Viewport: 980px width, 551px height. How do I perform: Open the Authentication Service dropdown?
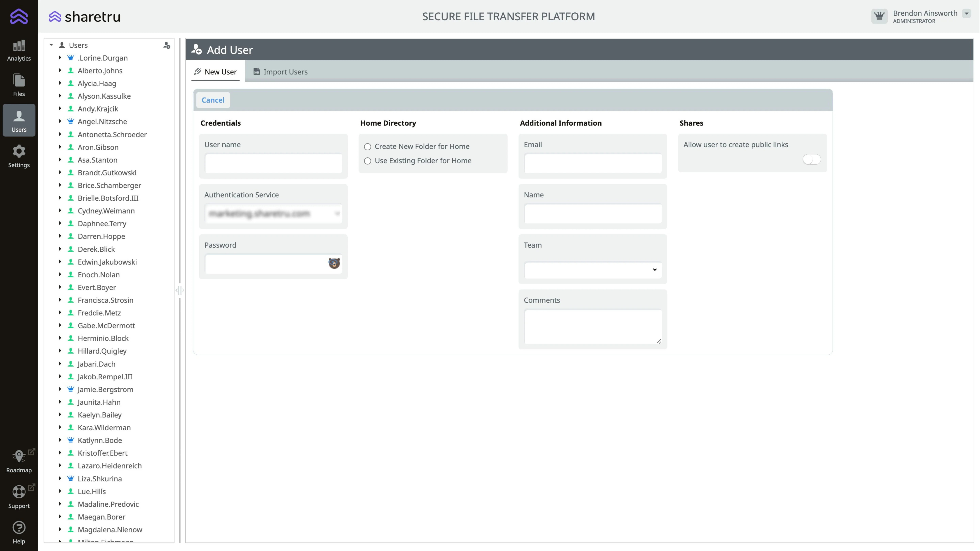coord(273,214)
